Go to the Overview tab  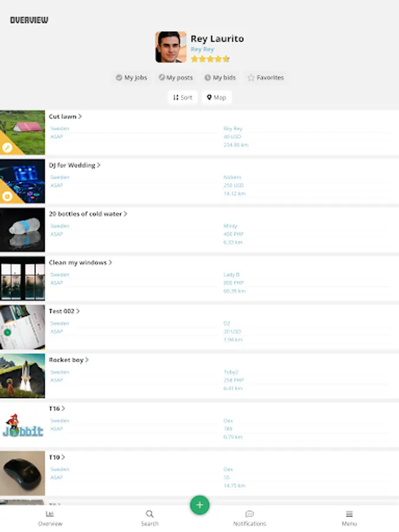(50, 518)
